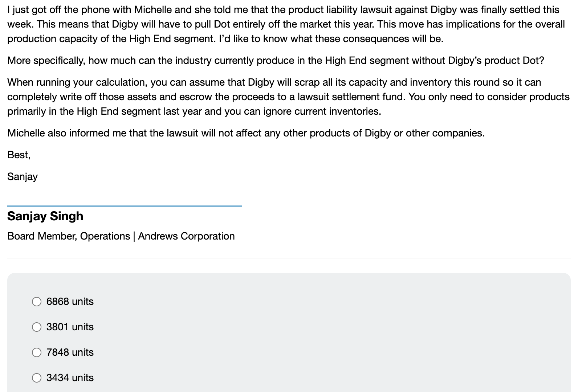
Task: Pick the 3434 units answer choice
Action: (37, 377)
